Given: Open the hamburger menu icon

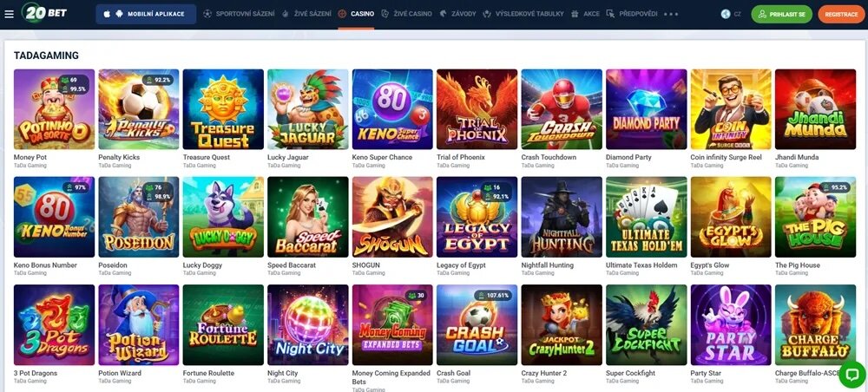Looking at the screenshot, I should (9, 14).
